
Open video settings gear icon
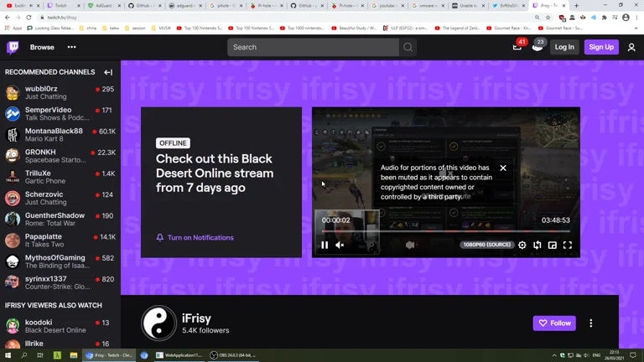click(x=522, y=246)
